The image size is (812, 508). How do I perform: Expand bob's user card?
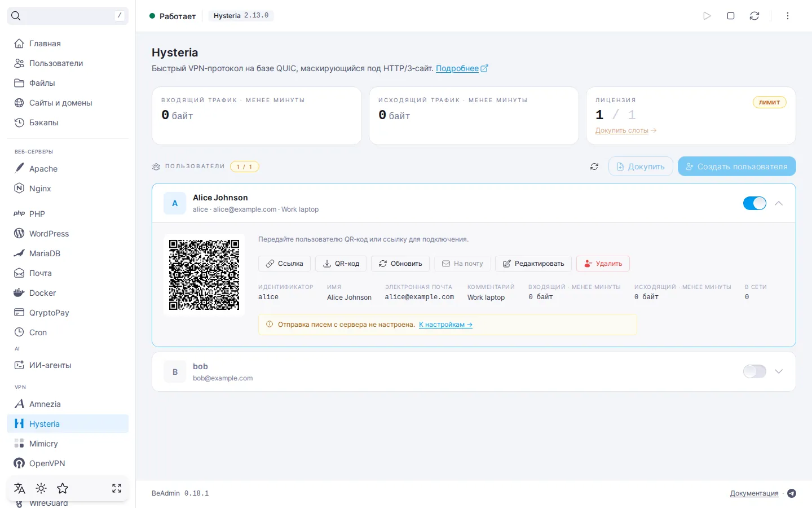coord(779,371)
